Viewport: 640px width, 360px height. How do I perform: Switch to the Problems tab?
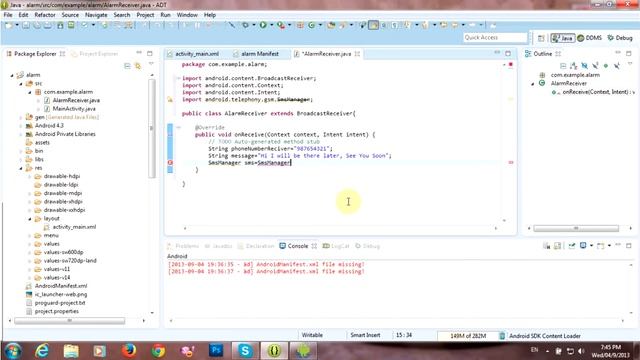184,246
